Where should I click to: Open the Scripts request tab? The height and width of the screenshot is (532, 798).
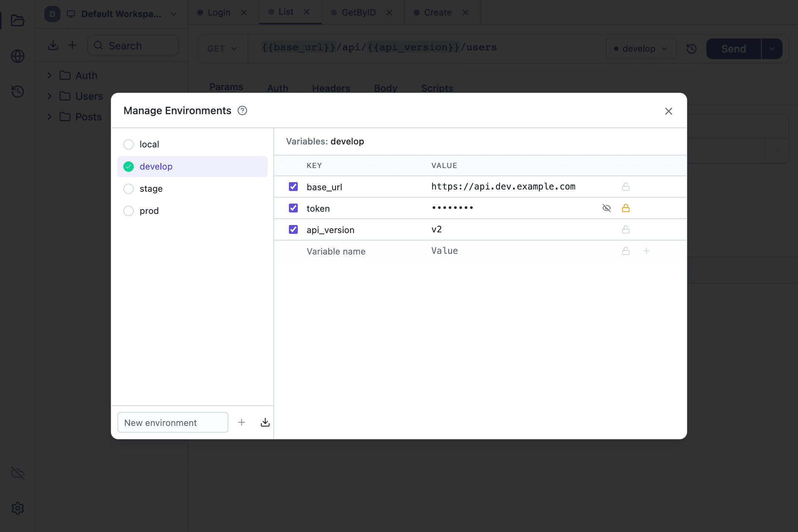pyautogui.click(x=437, y=88)
